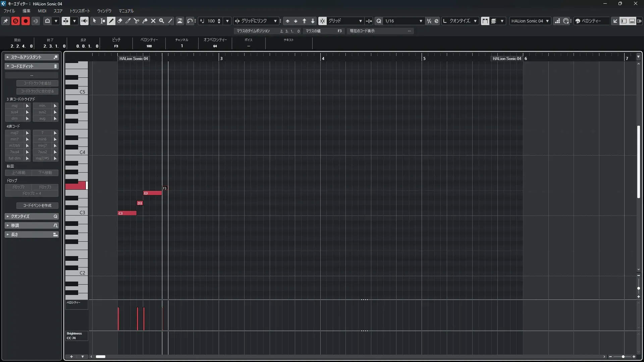Select the Object Selection arrow tool

[95, 21]
